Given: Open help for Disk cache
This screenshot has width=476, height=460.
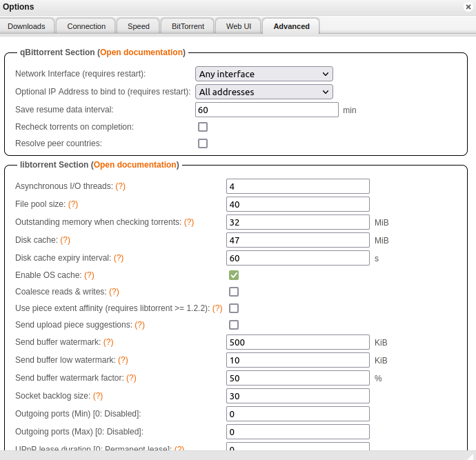Looking at the screenshot, I should click(65, 240).
